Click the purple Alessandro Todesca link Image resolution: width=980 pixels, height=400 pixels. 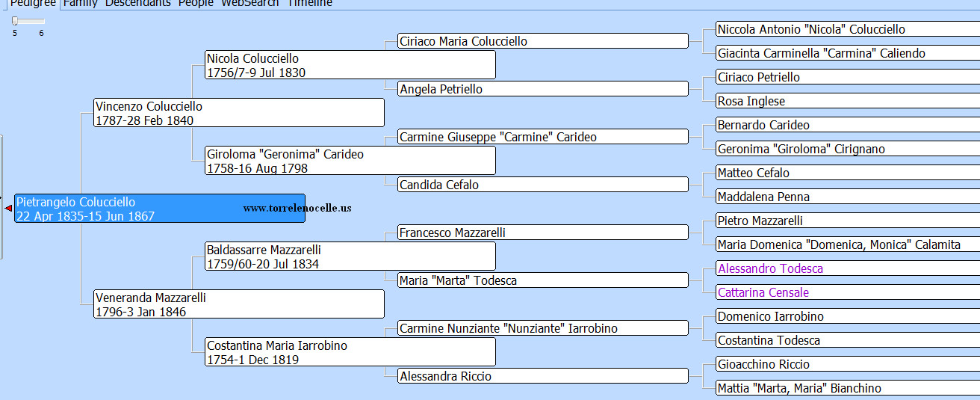770,268
